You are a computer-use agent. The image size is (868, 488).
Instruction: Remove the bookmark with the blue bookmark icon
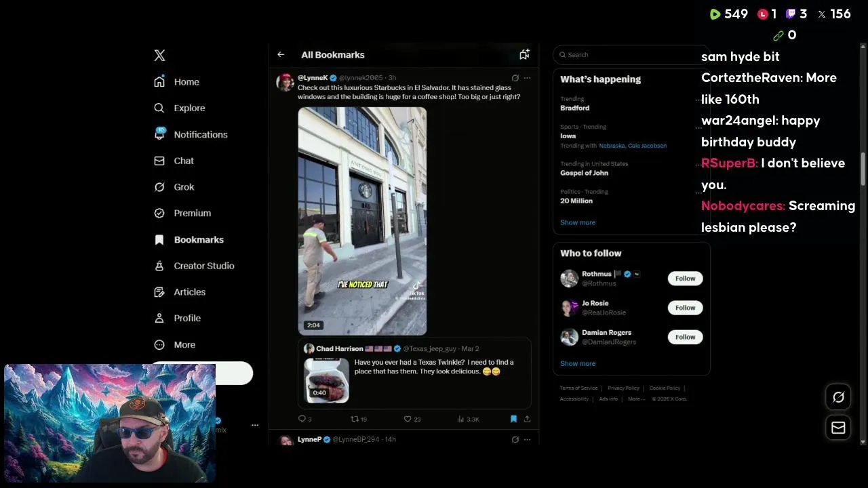pyautogui.click(x=513, y=419)
